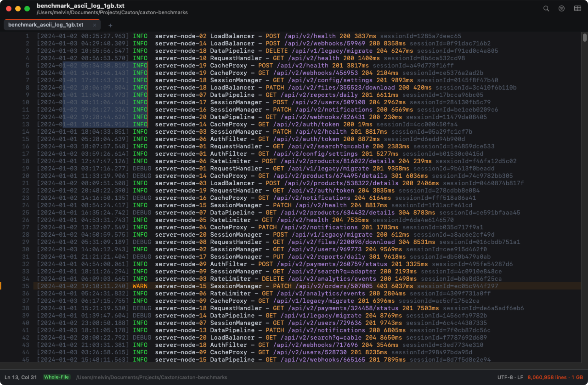
Task: Click server-node-05 on line 26
Action: (181, 220)
